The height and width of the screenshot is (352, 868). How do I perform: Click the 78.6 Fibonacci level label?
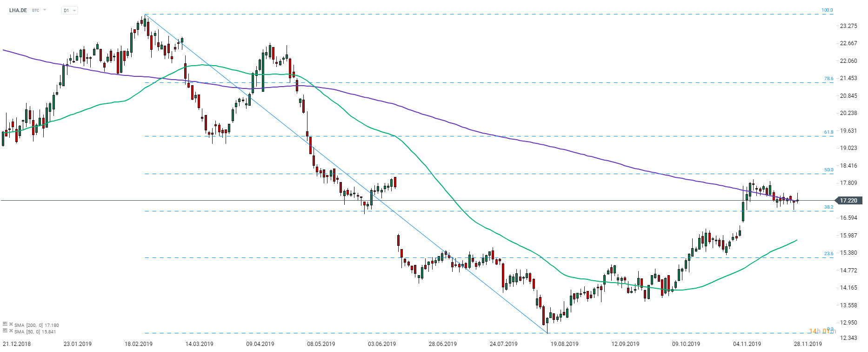coord(828,79)
